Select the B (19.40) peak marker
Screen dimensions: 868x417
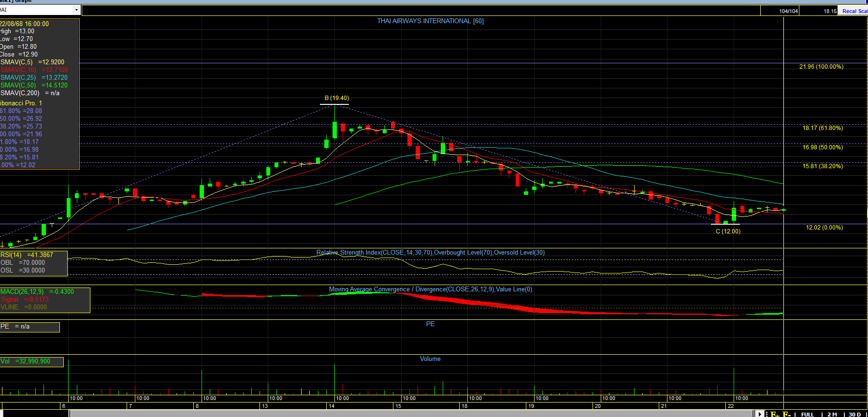pos(336,98)
